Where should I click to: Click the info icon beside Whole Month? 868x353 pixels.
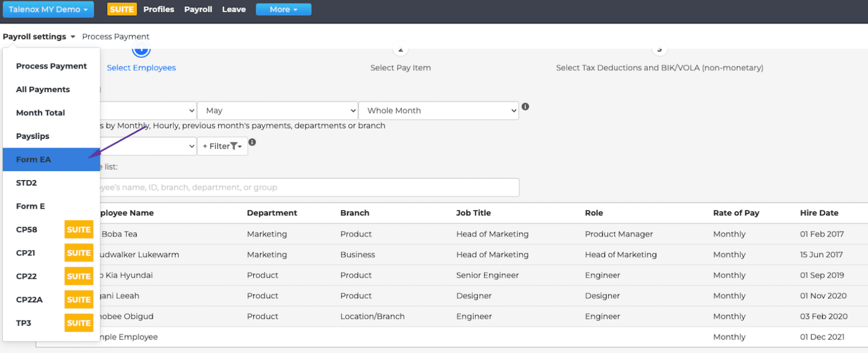click(x=525, y=107)
